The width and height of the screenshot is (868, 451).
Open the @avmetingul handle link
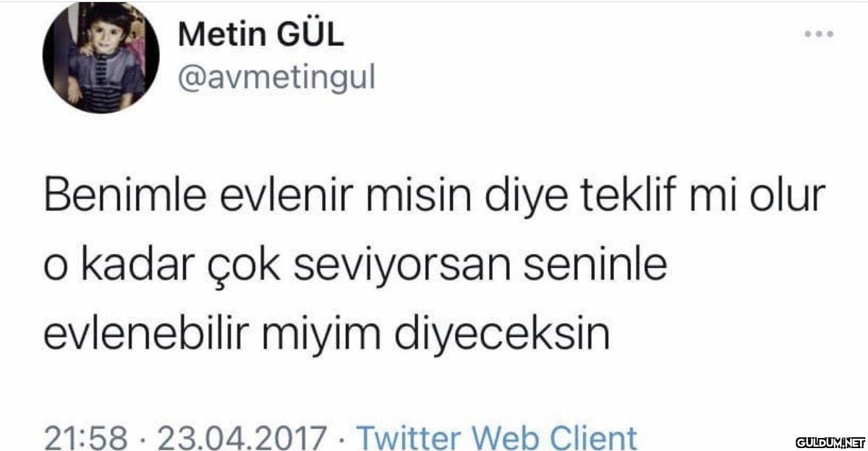coord(277,78)
